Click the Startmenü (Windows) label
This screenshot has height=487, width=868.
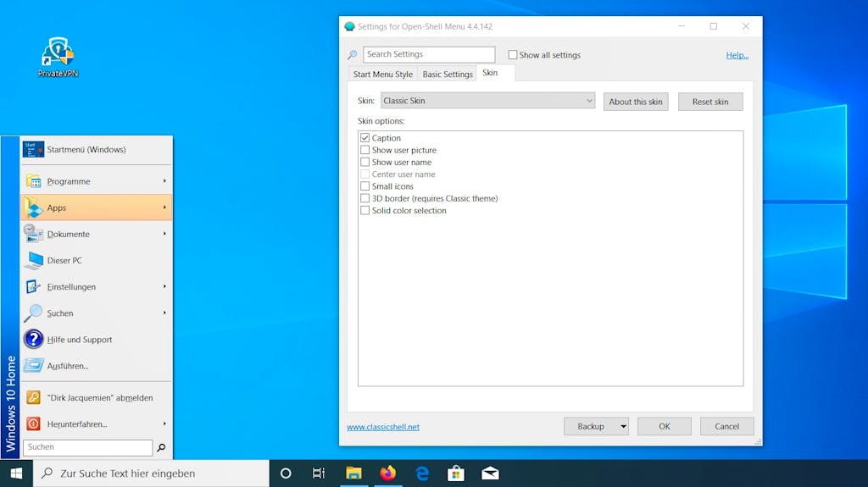[86, 149]
